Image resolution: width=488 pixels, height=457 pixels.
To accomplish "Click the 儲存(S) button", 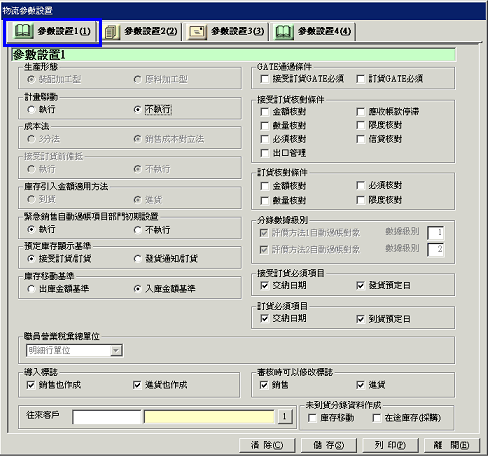I will pyautogui.click(x=329, y=445).
